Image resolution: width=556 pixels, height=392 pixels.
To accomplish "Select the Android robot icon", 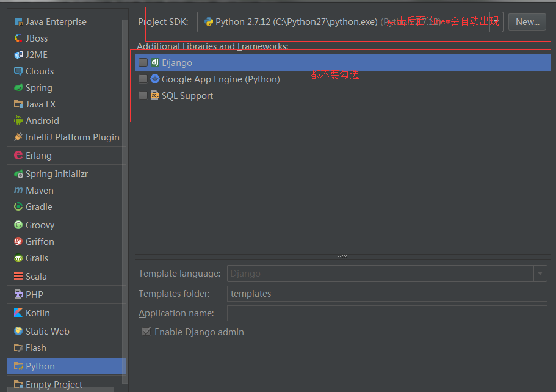I will click(18, 121).
